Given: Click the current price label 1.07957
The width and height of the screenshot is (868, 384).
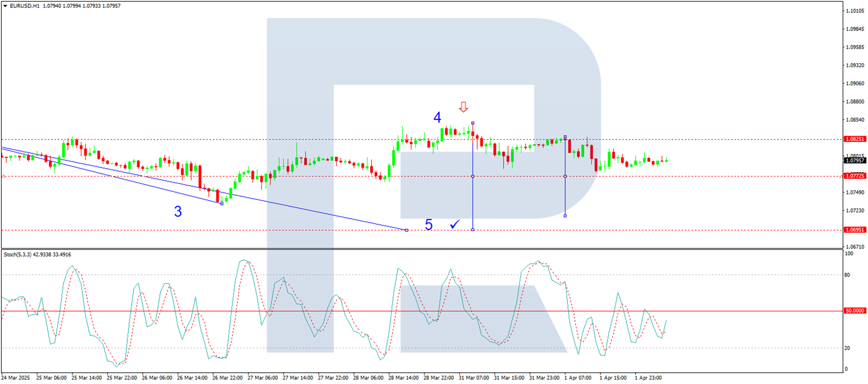Looking at the screenshot, I should pos(855,160).
